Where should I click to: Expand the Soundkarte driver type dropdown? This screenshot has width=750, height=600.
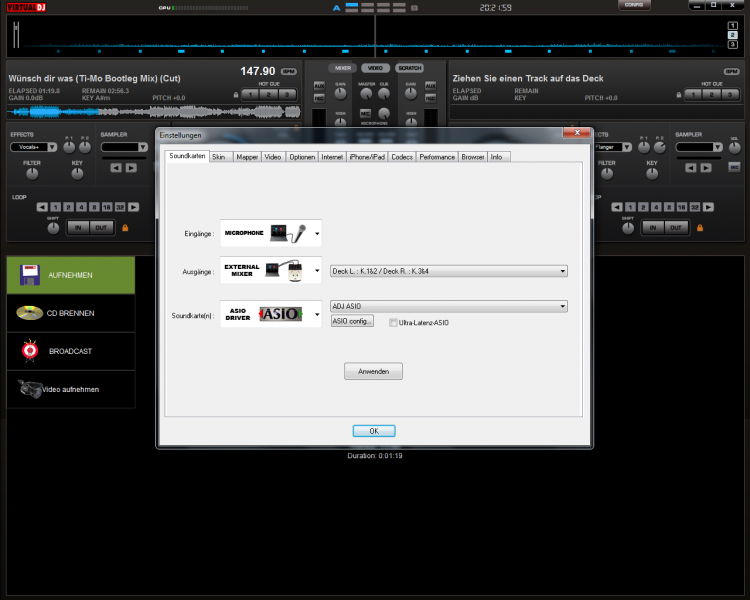317,314
